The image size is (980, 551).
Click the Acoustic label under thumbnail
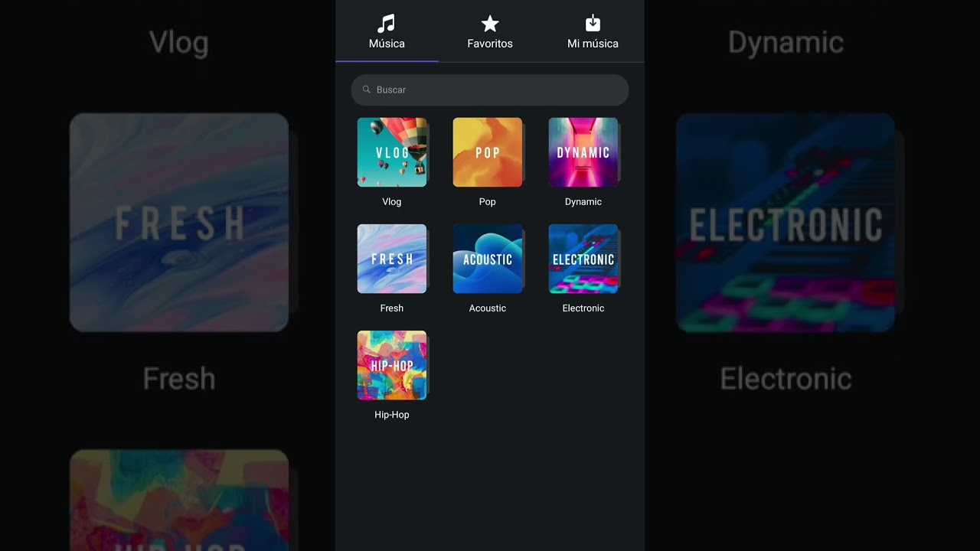pyautogui.click(x=488, y=308)
